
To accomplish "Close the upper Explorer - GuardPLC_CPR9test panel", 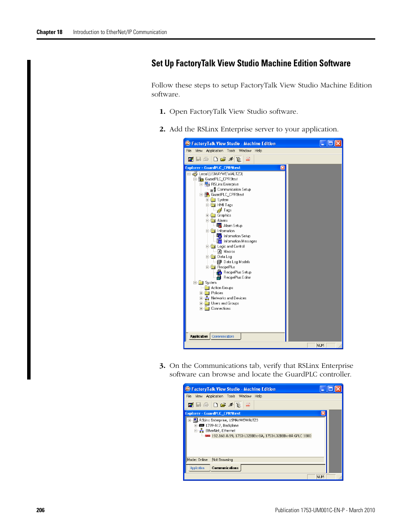I will click(x=283, y=168).
